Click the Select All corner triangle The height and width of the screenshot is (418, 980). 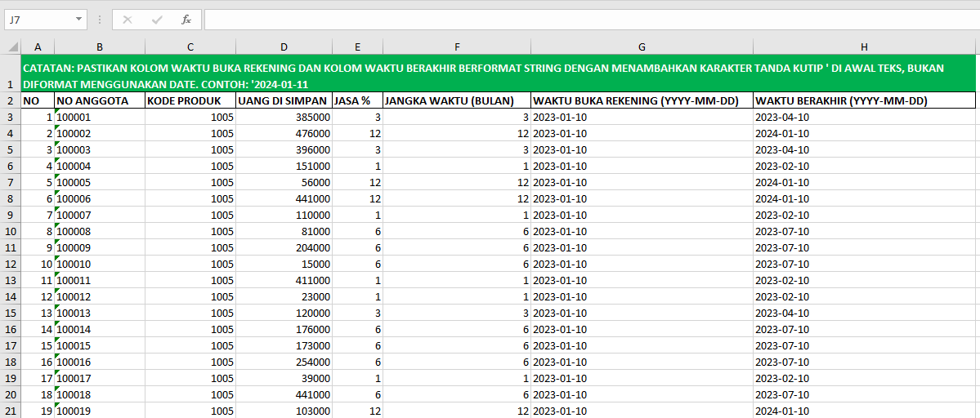pos(11,47)
